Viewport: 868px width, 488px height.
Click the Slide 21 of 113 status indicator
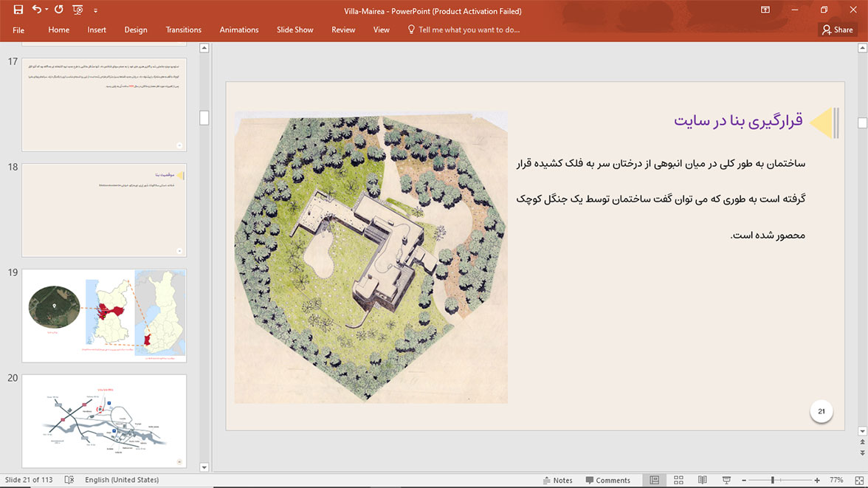[x=29, y=480]
